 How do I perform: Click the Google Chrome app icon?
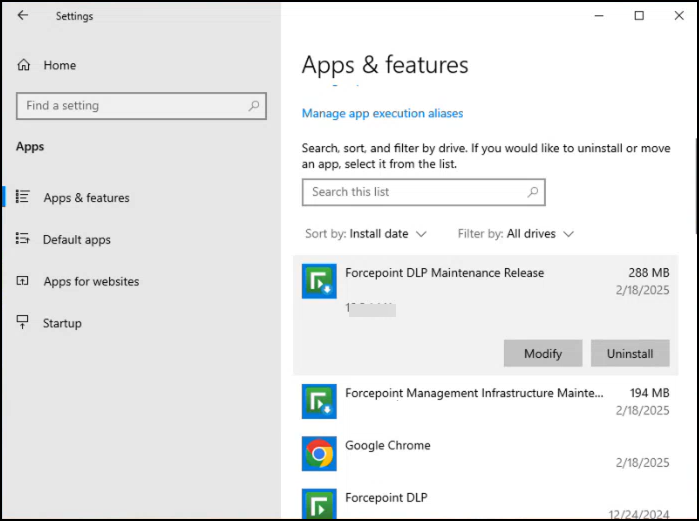click(x=319, y=453)
